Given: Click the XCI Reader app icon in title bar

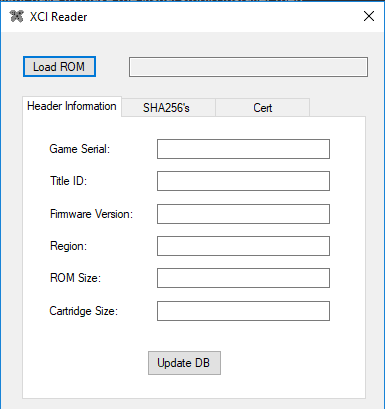Looking at the screenshot, I should point(16,16).
